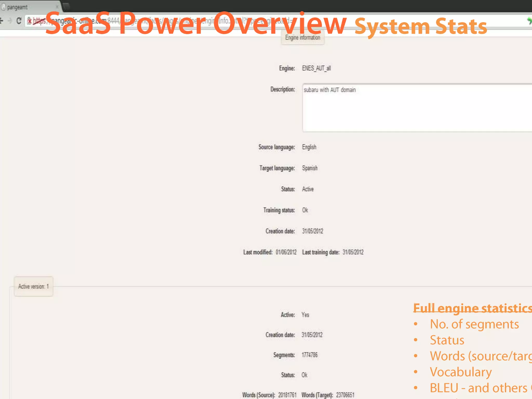
Task: Click the insecure https warning lock icon
Action: (x=30, y=21)
